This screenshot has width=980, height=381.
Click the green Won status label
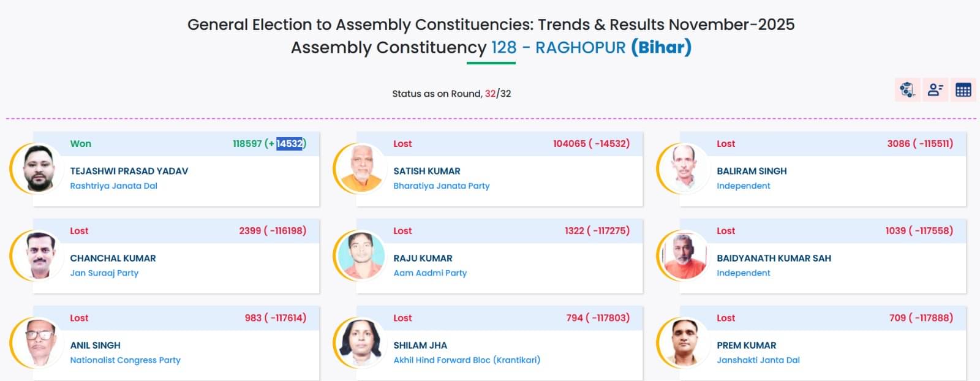pyautogui.click(x=80, y=143)
